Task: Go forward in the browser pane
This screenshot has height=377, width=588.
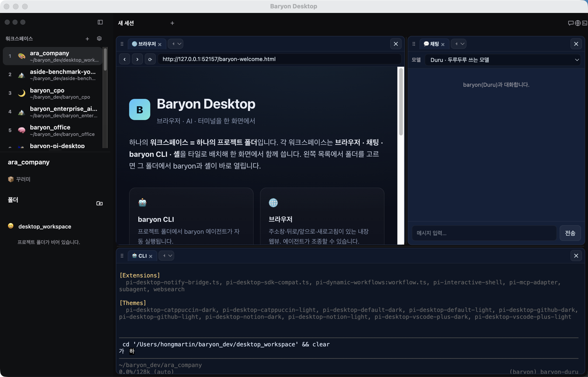Action: point(137,59)
